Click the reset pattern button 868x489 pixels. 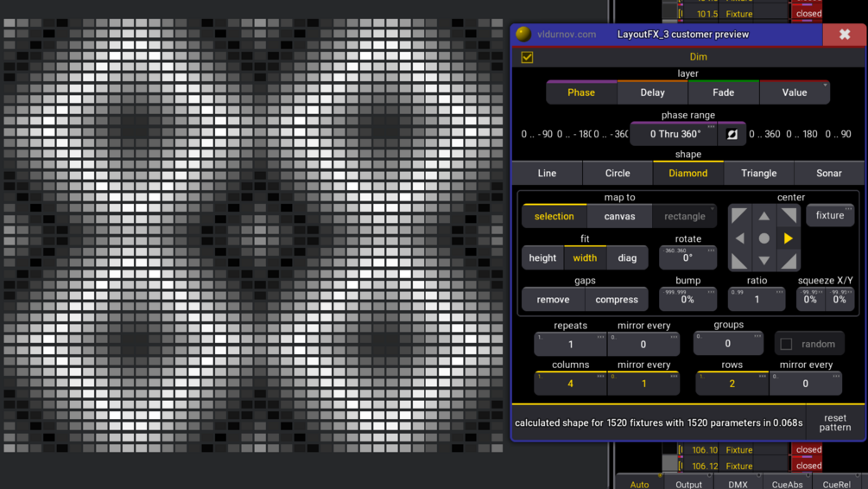(835, 422)
